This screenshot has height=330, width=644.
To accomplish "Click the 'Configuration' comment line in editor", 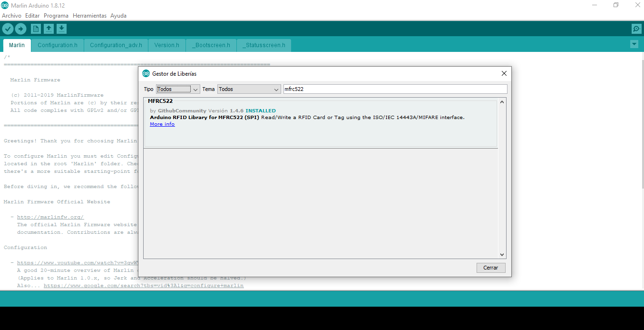I will (x=26, y=248).
